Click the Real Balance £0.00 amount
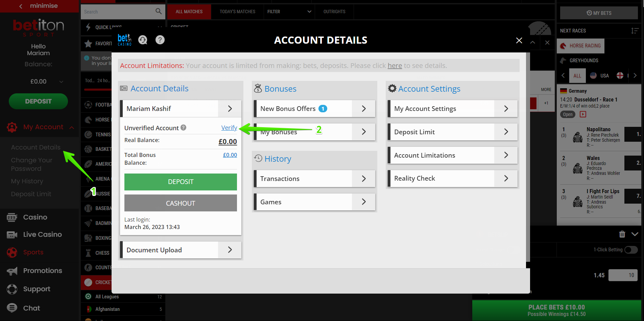Screen dimensions: 644x321 (x=228, y=142)
